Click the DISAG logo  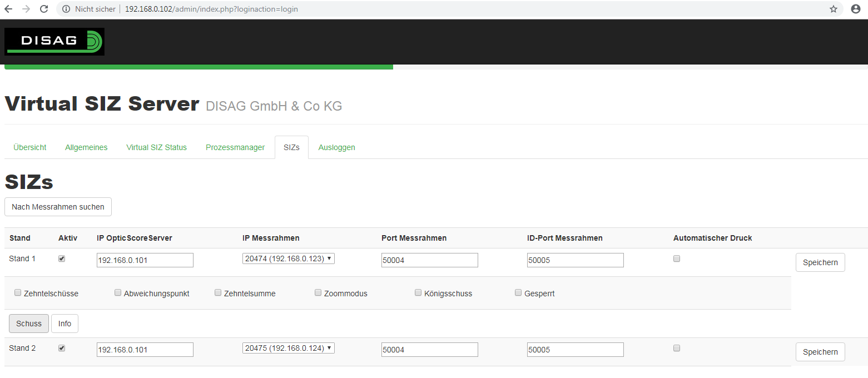pos(54,42)
